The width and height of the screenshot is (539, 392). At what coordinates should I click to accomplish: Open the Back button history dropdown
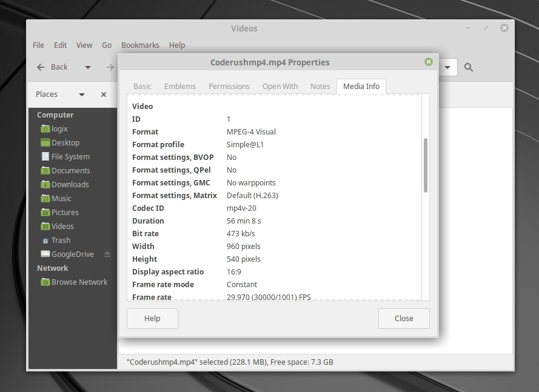[87, 67]
